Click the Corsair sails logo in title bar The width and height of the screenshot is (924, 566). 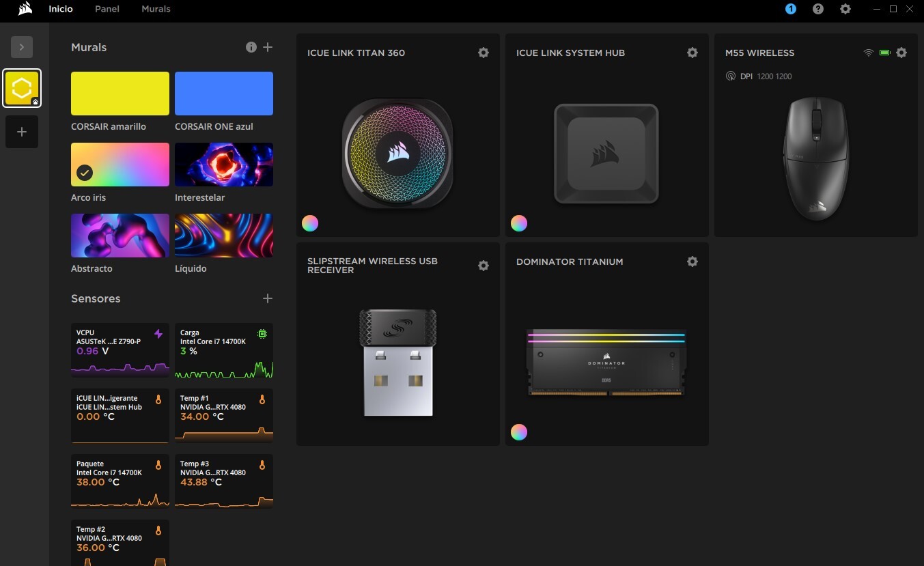click(25, 9)
